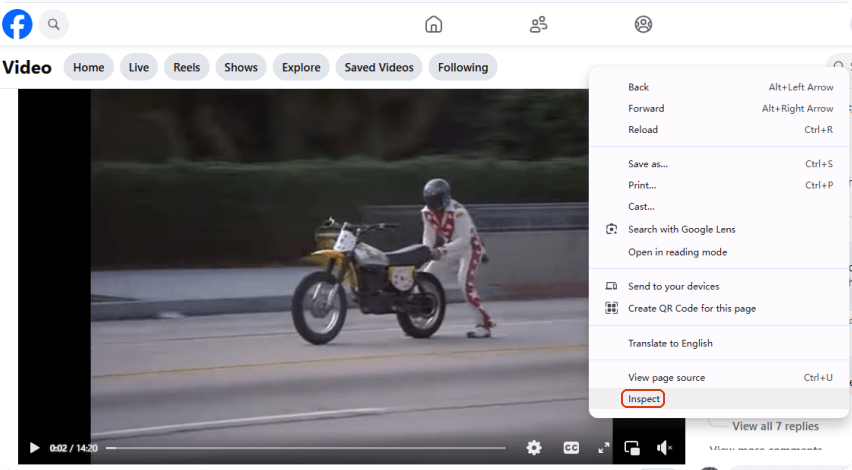This screenshot has width=852, height=470.
Task: Enter fullscreen on the video player
Action: [x=603, y=448]
